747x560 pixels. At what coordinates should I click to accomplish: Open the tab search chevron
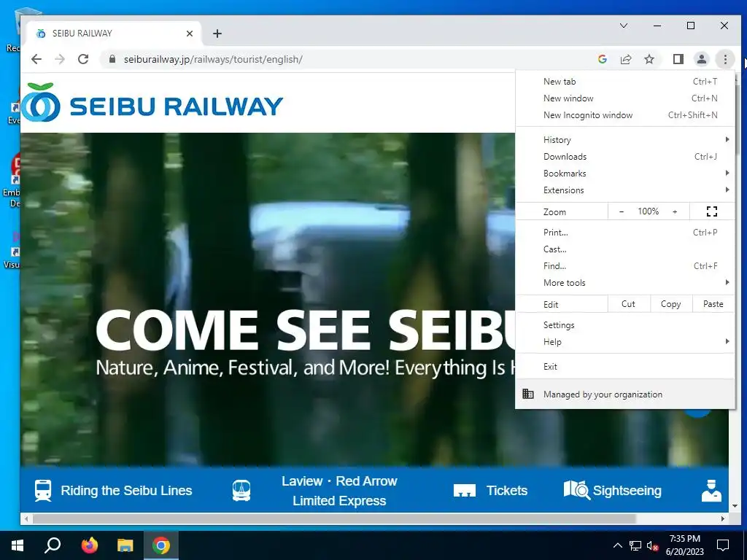point(624,26)
